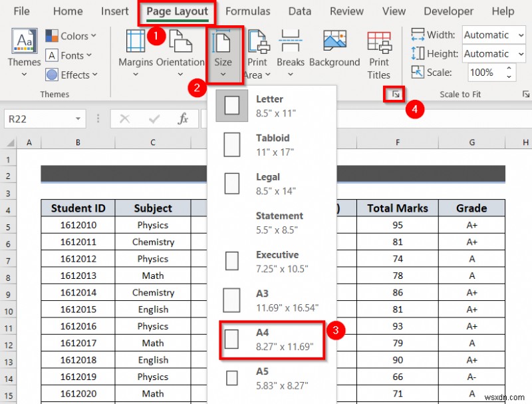Image resolution: width=532 pixels, height=404 pixels.
Task: Click the Name Box showing R22
Action: pos(40,118)
